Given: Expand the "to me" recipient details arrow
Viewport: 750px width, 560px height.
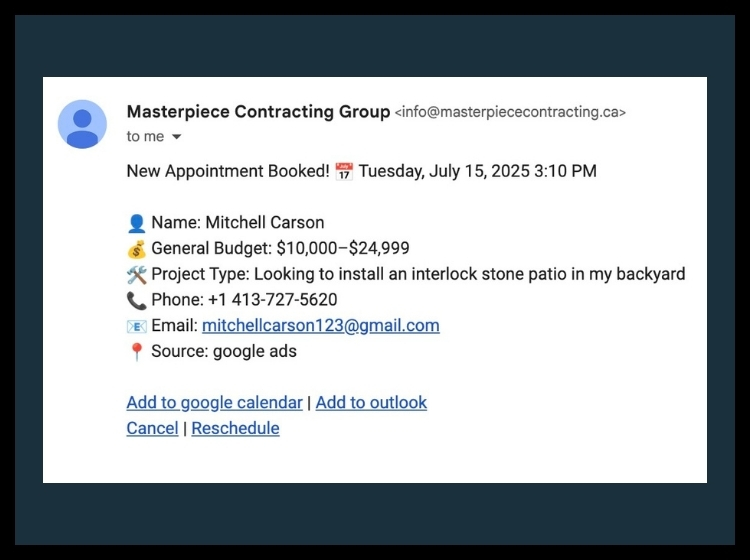Looking at the screenshot, I should click(176, 137).
